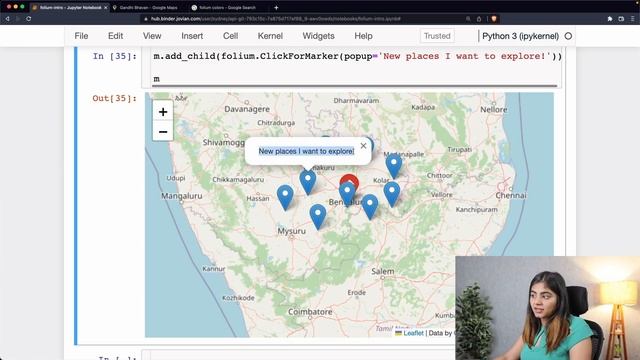Zoom out the map with minus button
This screenshot has width=640, height=360.
click(x=163, y=131)
